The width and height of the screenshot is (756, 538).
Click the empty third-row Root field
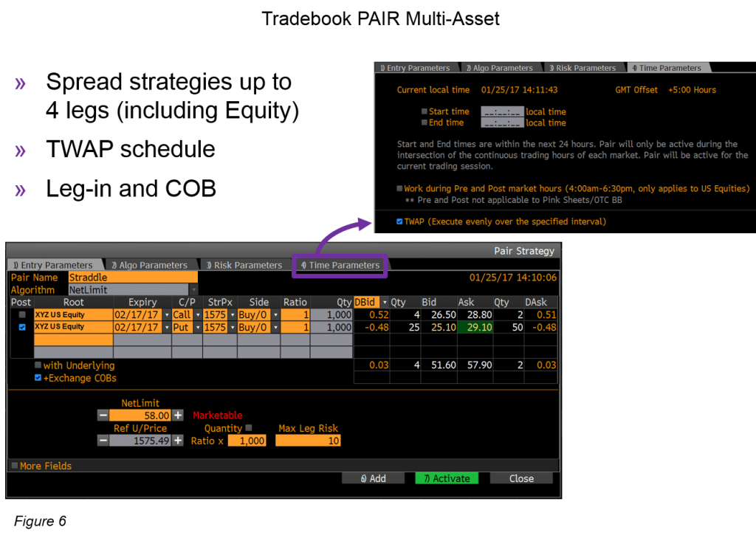[73, 340]
